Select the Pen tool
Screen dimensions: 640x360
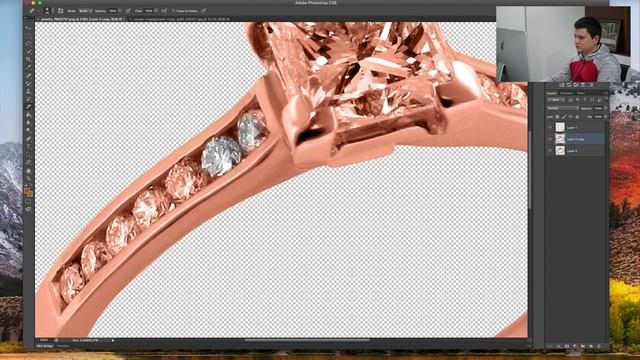[29, 139]
